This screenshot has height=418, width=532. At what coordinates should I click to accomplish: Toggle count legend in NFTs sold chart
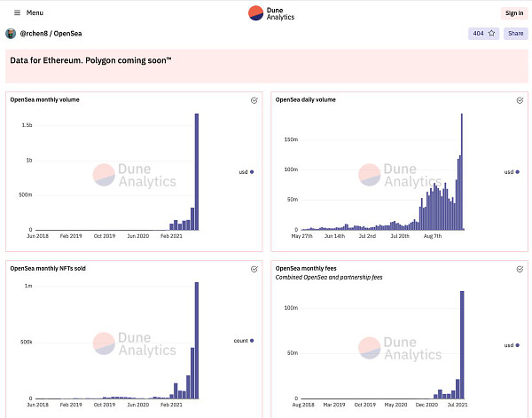(x=244, y=341)
